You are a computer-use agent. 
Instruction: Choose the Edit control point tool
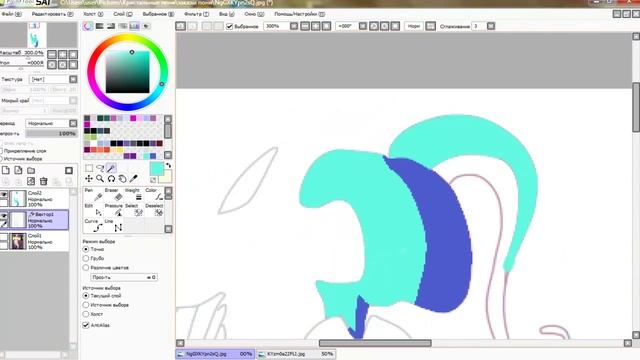[x=93, y=210]
